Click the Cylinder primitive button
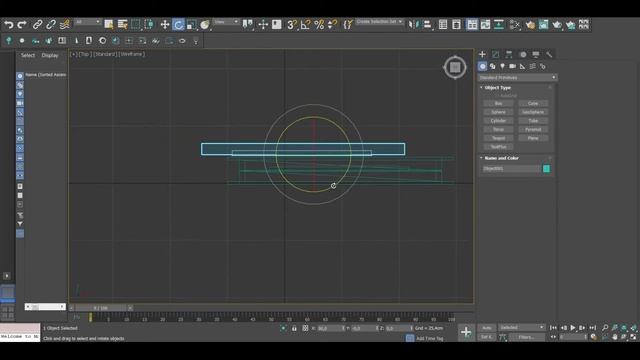The width and height of the screenshot is (640, 360). point(498,121)
